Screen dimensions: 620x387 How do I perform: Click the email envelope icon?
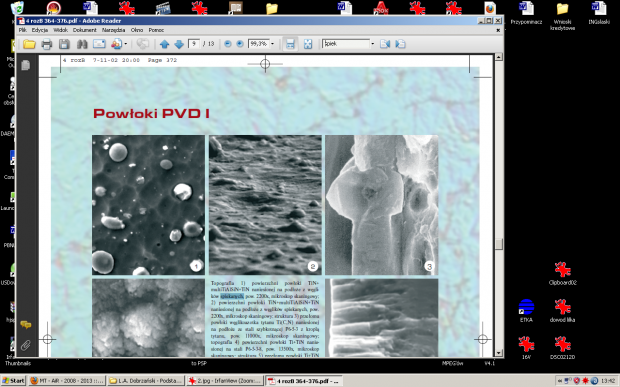coord(99,44)
